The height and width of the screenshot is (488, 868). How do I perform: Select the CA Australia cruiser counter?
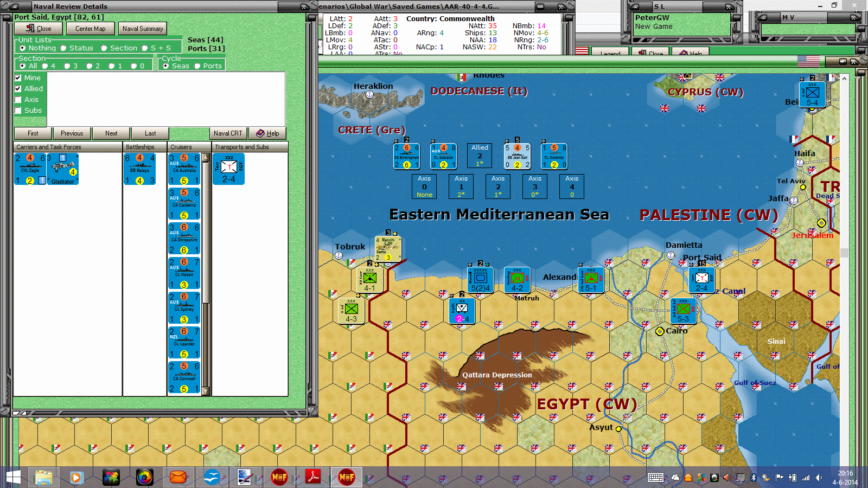[184, 169]
